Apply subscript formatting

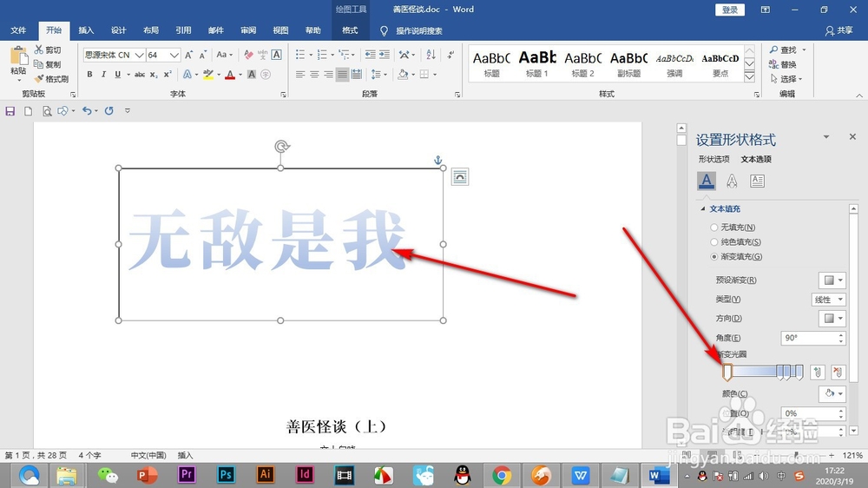pyautogui.click(x=154, y=74)
